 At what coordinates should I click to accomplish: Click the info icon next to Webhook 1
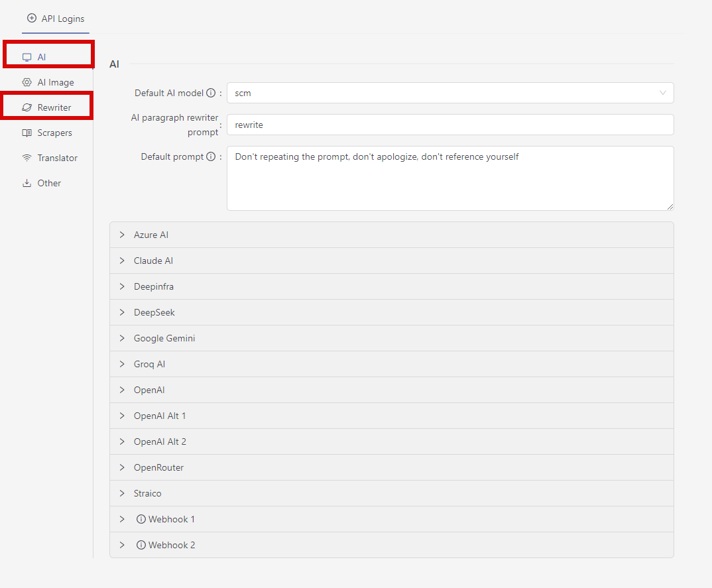(141, 520)
